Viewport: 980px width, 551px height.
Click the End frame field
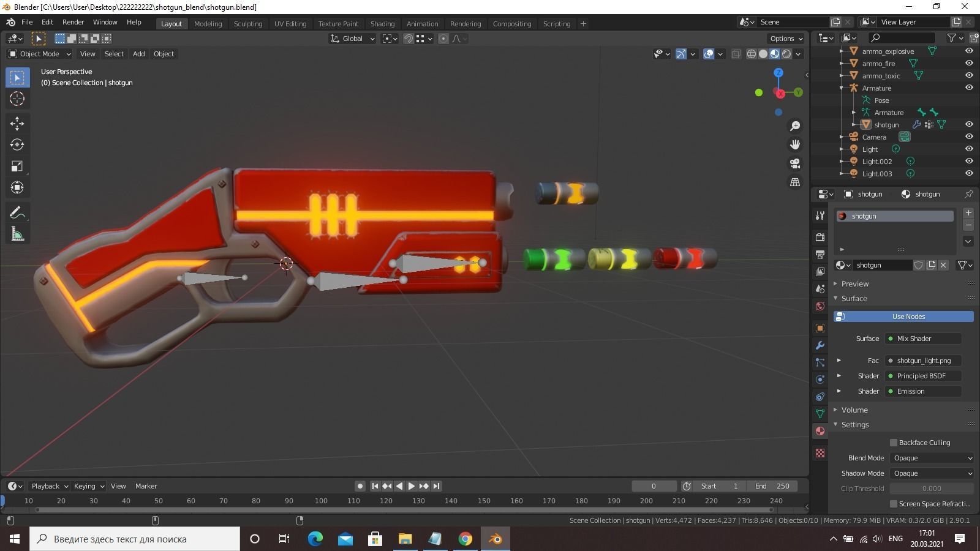tap(772, 486)
